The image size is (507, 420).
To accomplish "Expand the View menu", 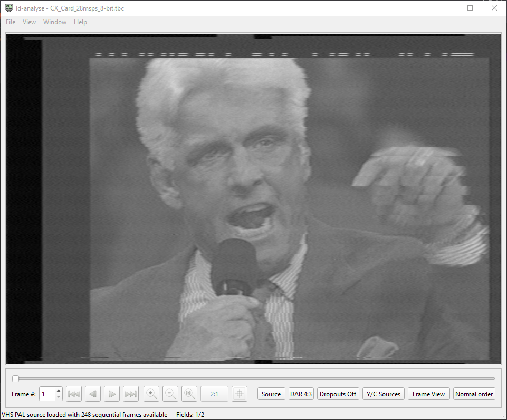I will tap(30, 22).
